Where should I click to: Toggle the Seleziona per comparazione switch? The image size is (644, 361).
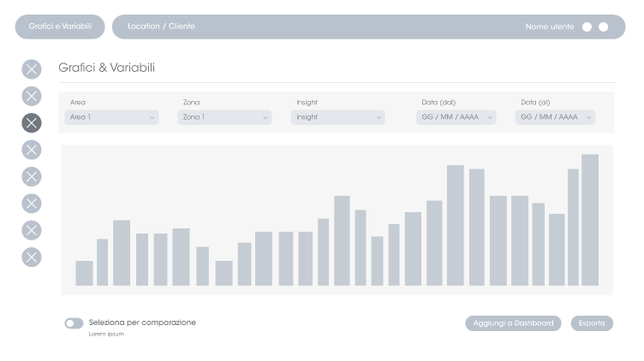coord(74,323)
